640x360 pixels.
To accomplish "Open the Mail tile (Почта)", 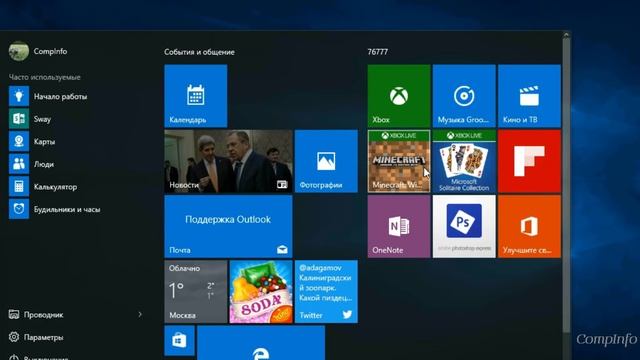I will click(x=228, y=227).
